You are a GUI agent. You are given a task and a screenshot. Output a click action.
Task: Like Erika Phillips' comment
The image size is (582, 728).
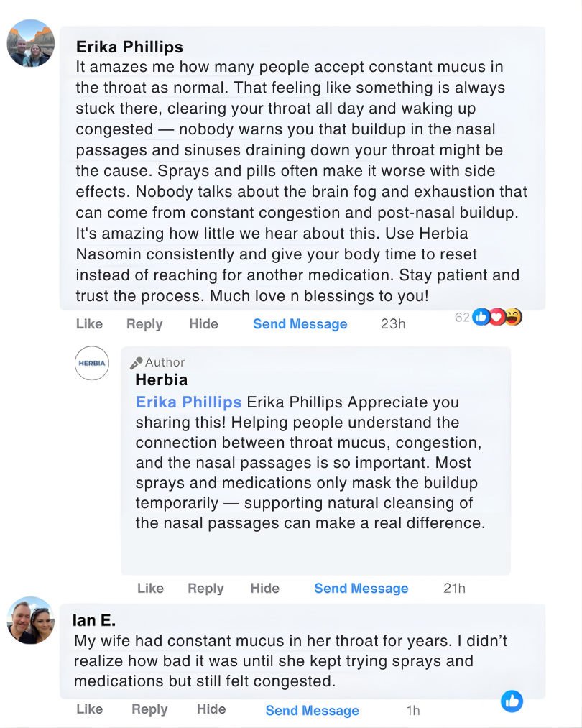tap(89, 324)
